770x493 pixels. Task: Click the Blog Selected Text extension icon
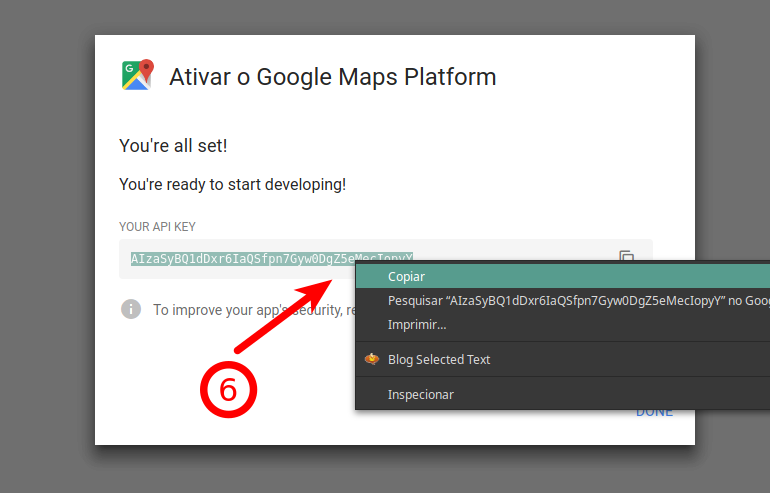pyautogui.click(x=372, y=359)
